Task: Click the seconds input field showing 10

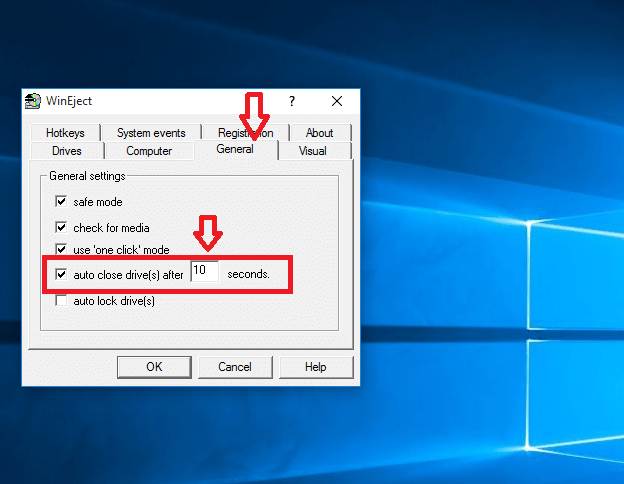Action: 205,271
